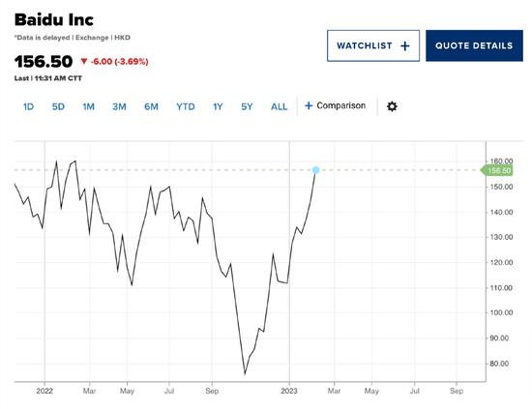532x409 pixels.
Task: Select the 5D time range
Action: click(x=58, y=106)
